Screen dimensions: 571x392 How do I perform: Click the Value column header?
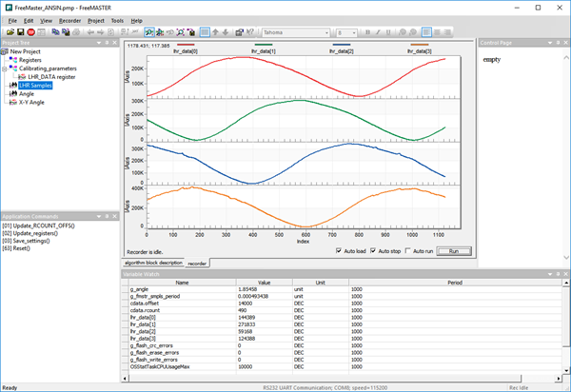coord(264,283)
